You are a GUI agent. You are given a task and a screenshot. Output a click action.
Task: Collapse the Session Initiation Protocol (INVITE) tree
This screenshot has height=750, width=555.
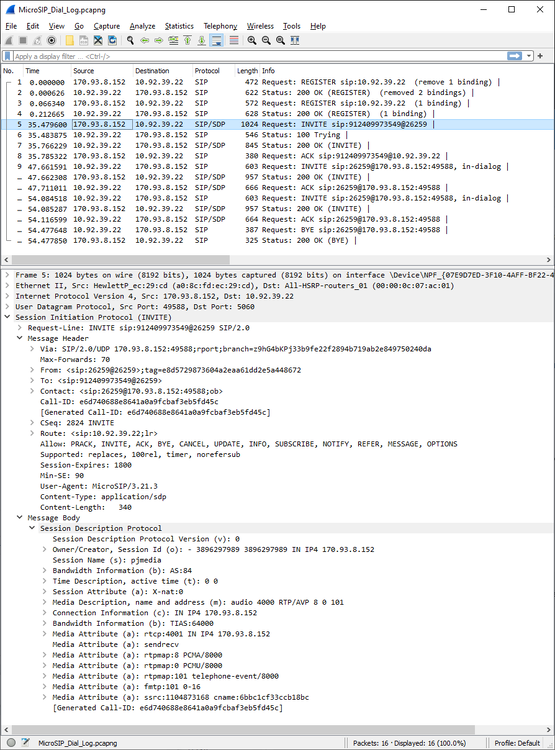click(x=7, y=317)
